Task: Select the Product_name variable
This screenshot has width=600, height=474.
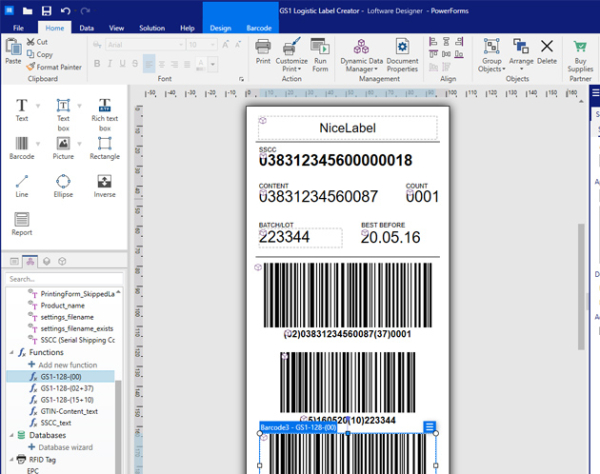Action: 63,305
